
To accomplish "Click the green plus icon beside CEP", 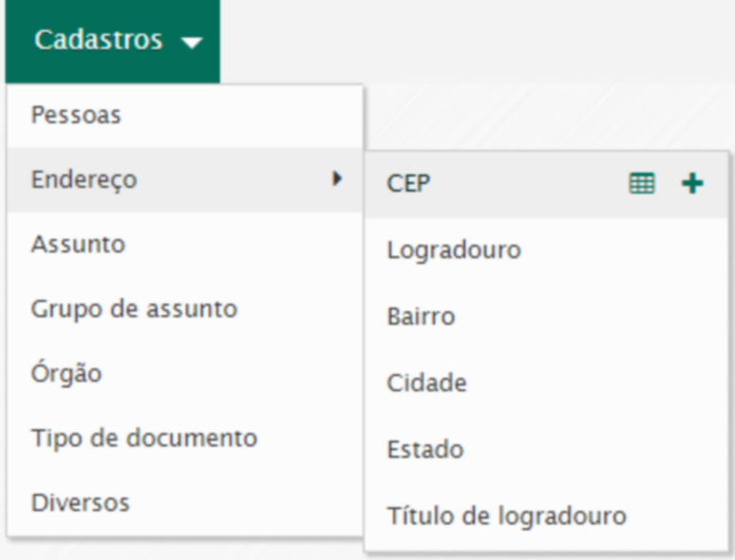I will pos(693,184).
